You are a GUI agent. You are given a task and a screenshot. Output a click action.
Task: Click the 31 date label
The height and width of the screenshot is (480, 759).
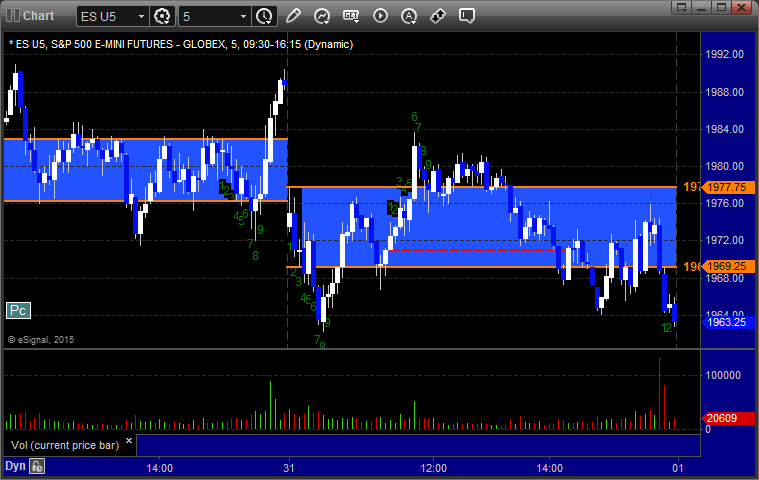tap(289, 468)
